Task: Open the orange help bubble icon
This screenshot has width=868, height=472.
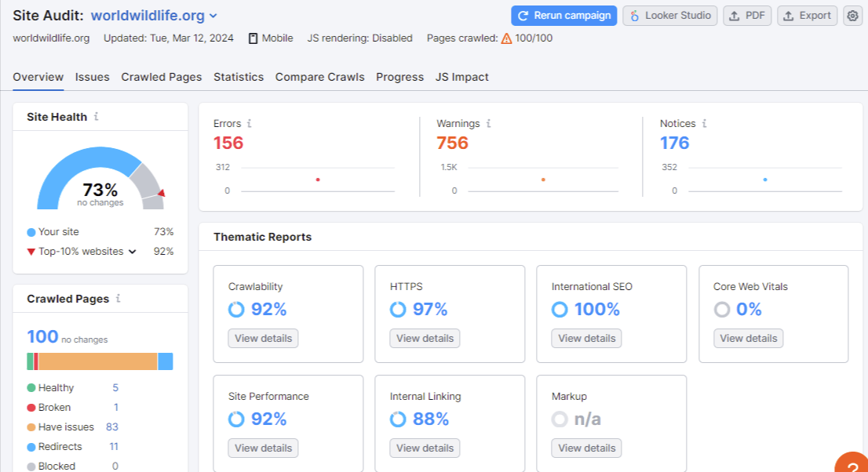Action: point(852,464)
